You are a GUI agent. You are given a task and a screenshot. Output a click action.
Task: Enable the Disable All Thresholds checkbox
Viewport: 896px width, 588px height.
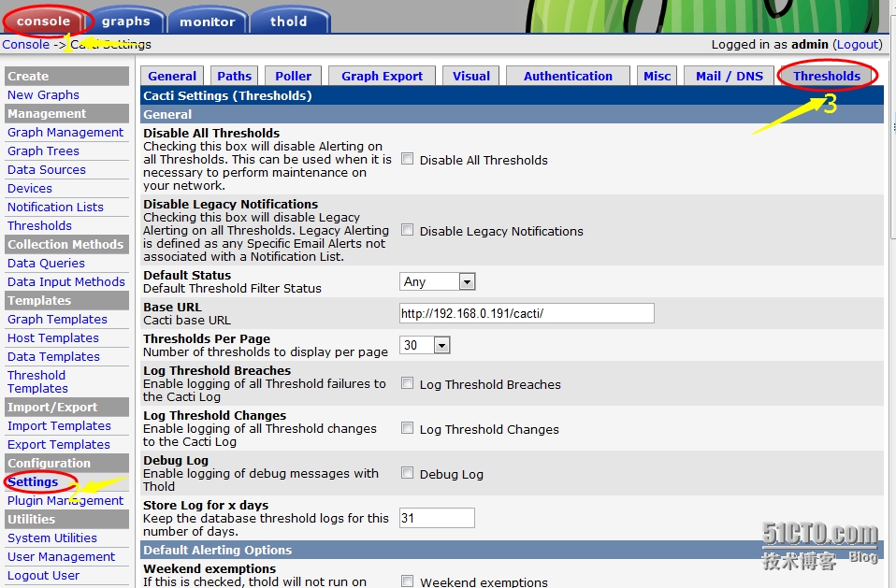pyautogui.click(x=408, y=159)
